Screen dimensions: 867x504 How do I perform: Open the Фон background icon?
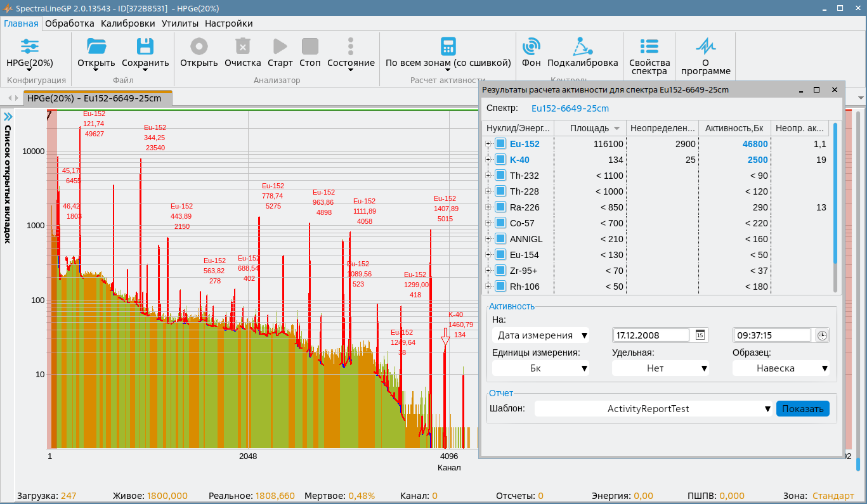tap(531, 47)
